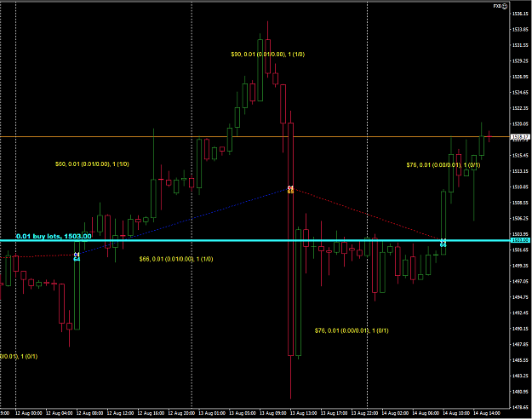532x419 pixels.
Task: Click the trade 65 marker at trendline apex
Action: (x=290, y=189)
